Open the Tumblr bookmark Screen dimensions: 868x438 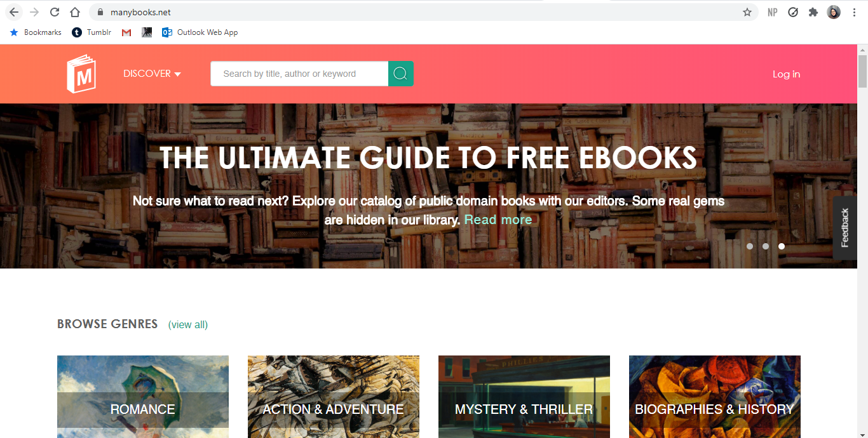tap(92, 32)
